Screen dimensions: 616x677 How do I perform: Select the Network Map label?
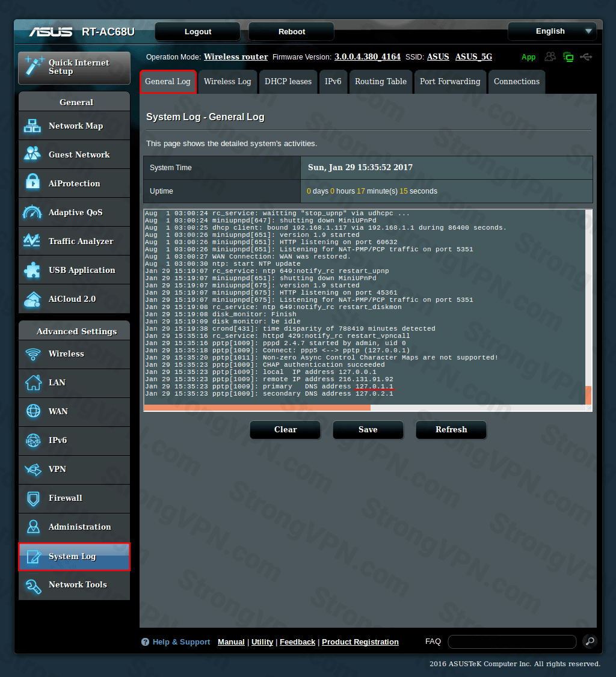76,126
